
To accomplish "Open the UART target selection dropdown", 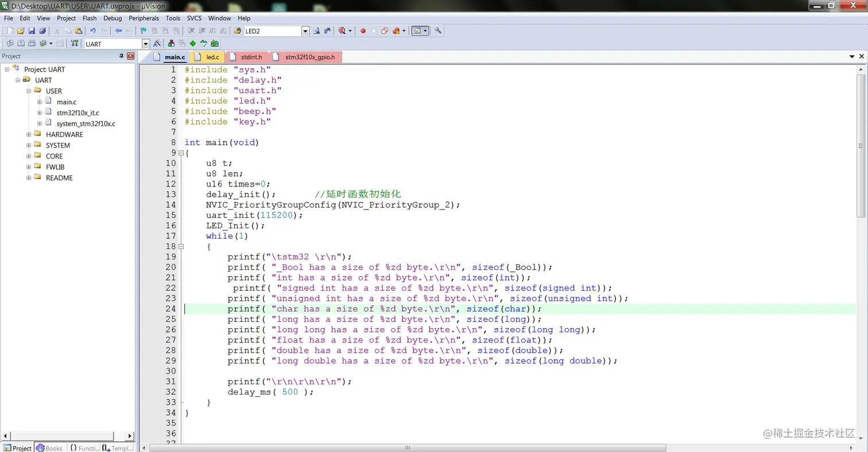I will (x=146, y=44).
